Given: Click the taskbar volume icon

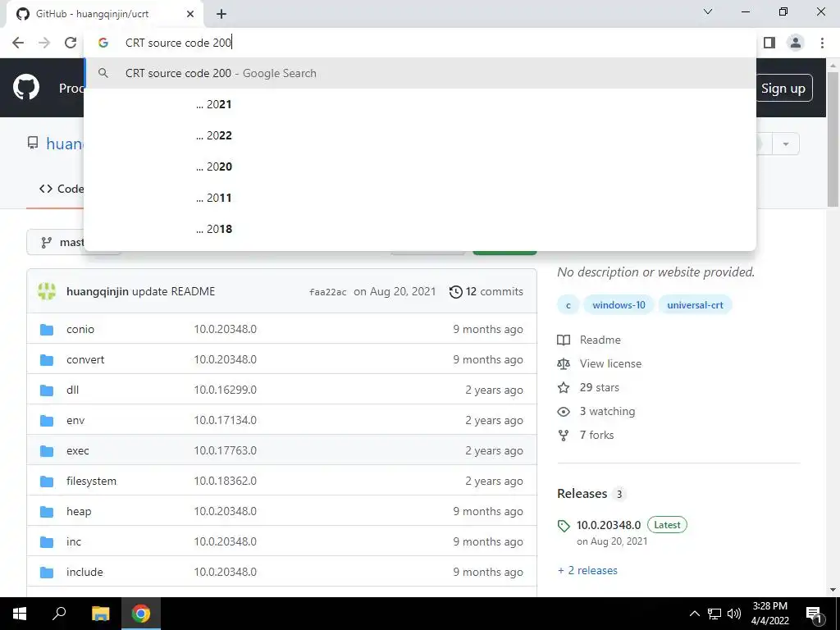Looking at the screenshot, I should (734, 614).
